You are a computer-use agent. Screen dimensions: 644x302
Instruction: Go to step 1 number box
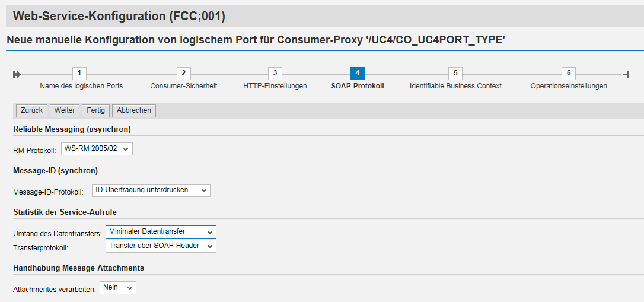coord(79,74)
